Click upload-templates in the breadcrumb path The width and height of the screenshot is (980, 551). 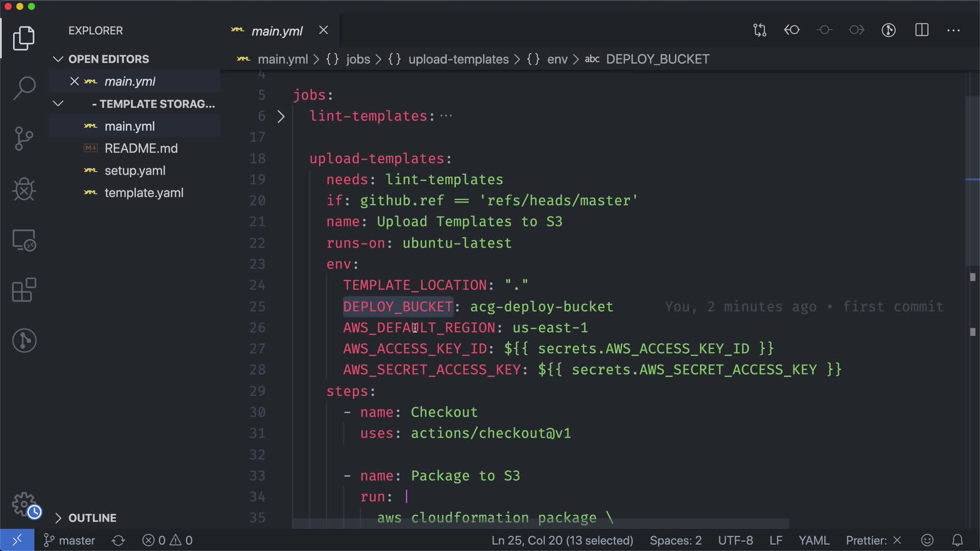pos(458,59)
